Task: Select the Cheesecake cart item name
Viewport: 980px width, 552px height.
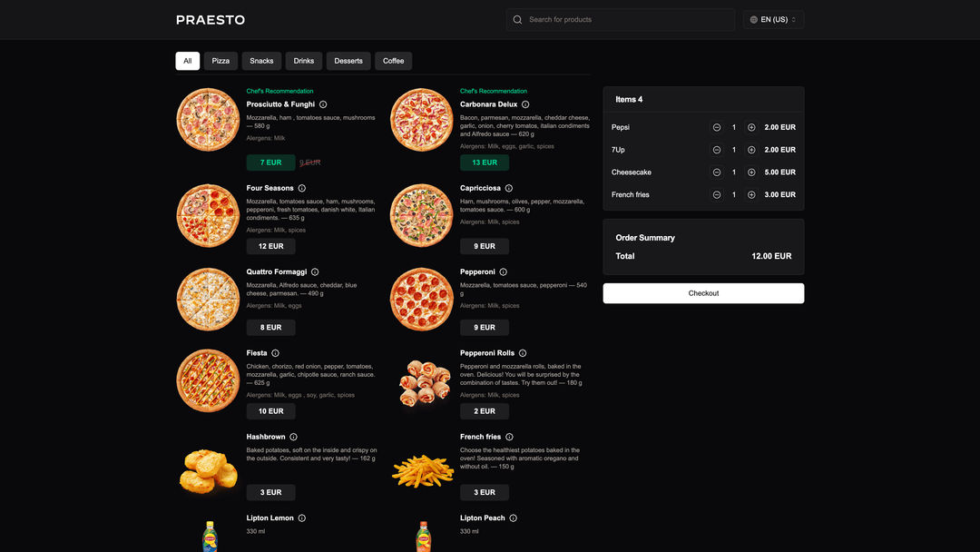Action: 632,172
